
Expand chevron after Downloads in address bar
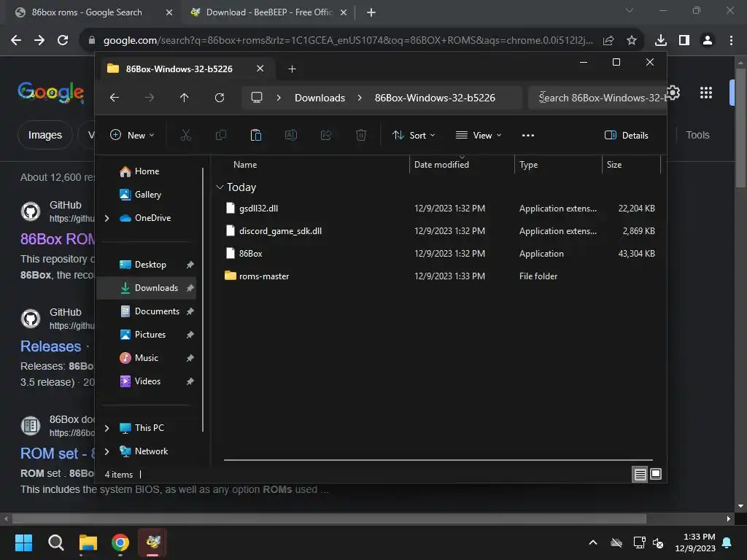point(360,98)
